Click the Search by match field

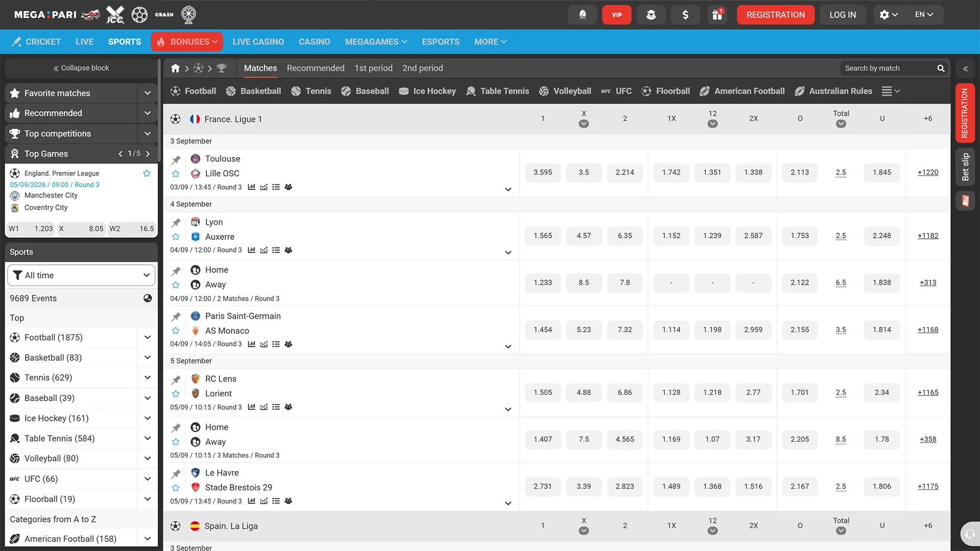coord(888,68)
